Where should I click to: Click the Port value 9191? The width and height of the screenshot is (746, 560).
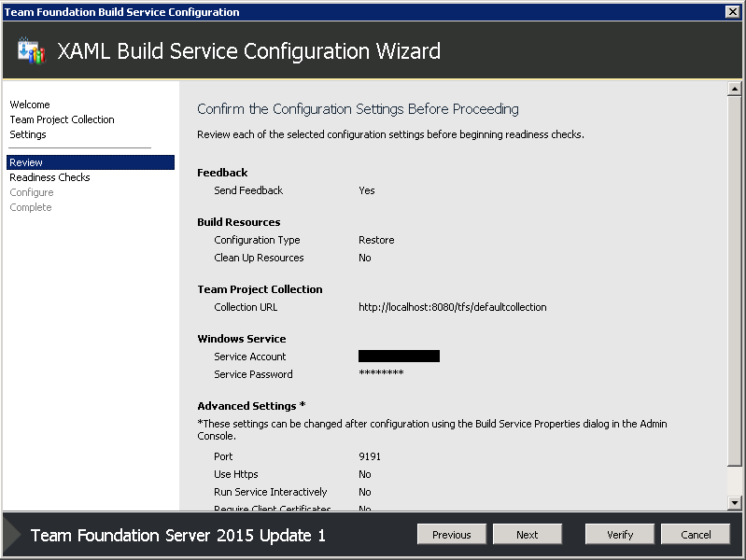point(370,456)
